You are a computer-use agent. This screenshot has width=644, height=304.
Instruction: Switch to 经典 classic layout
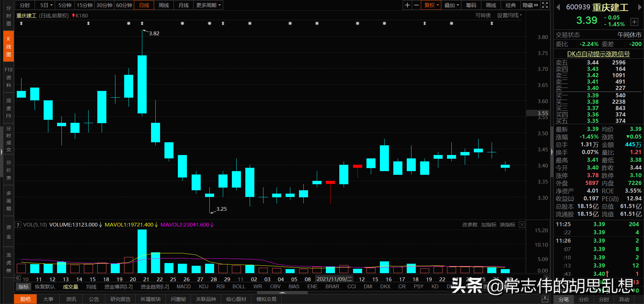(511, 5)
